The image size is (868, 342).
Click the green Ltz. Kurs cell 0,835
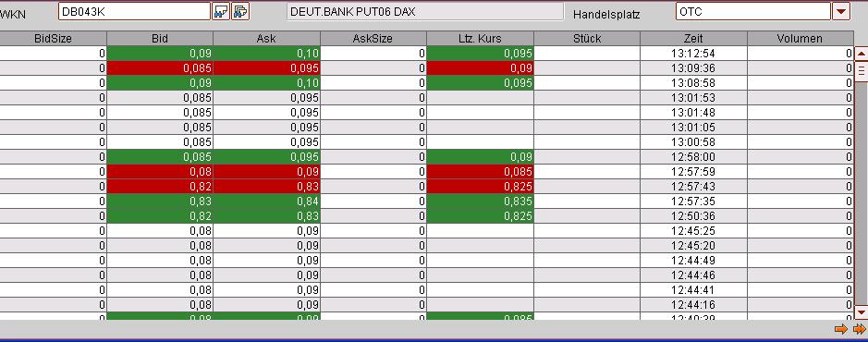[480, 202]
